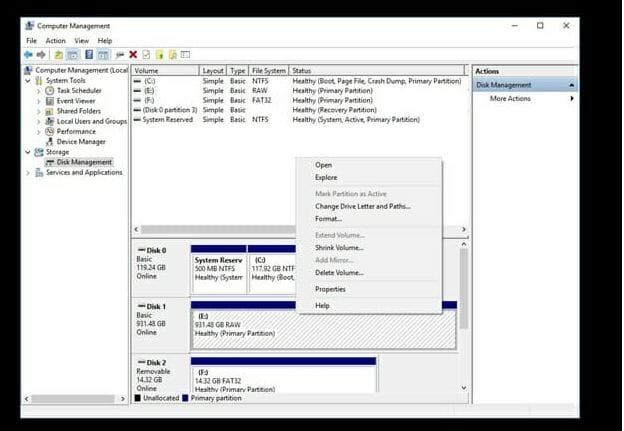Click the Services and Applications icon
The width and height of the screenshot is (624, 431).
click(x=39, y=172)
